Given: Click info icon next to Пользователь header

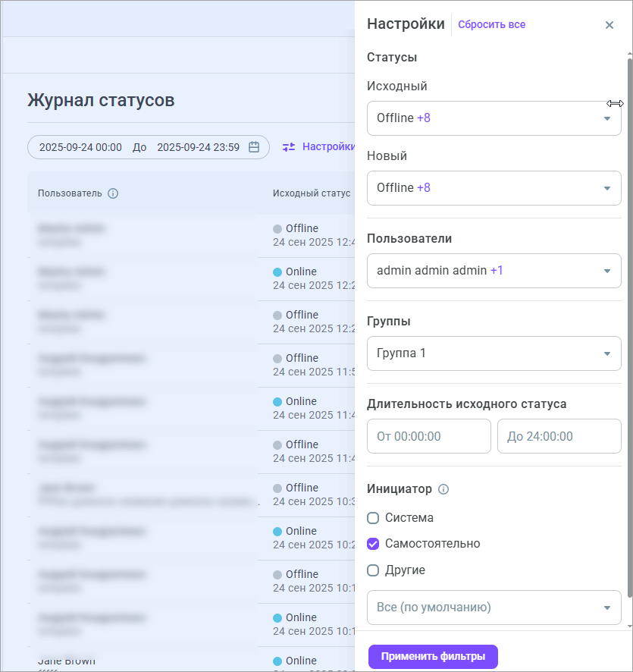Looking at the screenshot, I should [113, 193].
